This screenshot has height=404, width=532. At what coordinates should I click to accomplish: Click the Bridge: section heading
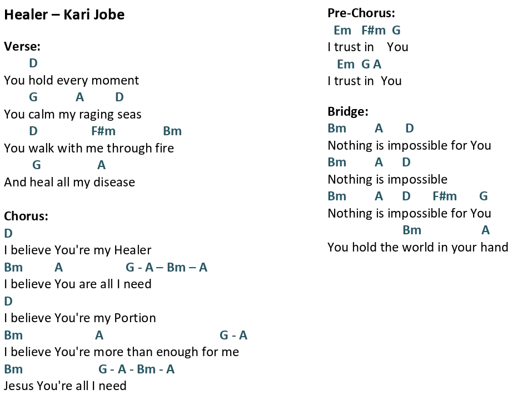click(x=348, y=111)
